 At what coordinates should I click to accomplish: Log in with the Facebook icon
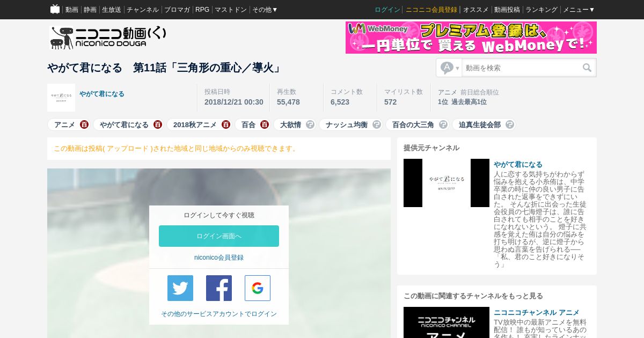click(x=219, y=288)
